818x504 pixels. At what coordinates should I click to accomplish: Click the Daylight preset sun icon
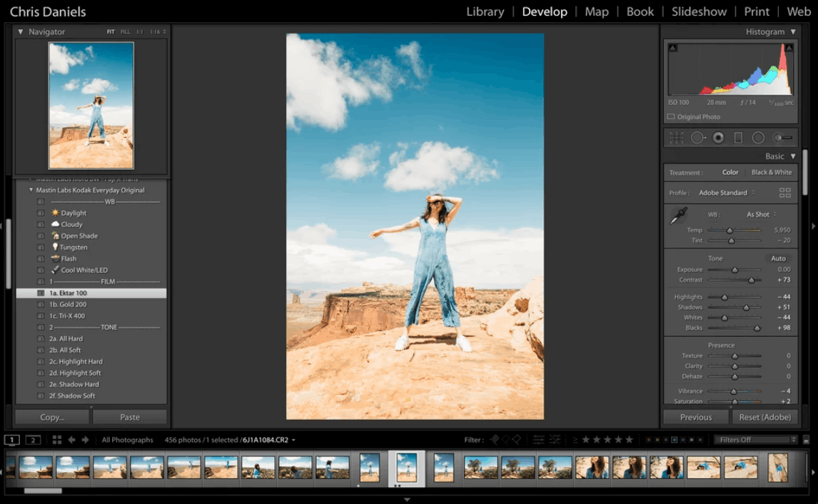point(55,213)
